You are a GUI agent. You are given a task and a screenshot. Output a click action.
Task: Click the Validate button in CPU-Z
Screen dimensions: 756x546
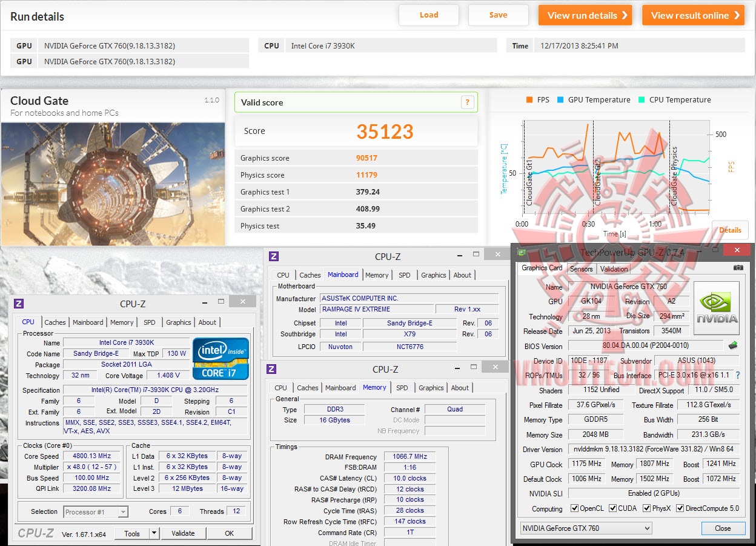(183, 533)
